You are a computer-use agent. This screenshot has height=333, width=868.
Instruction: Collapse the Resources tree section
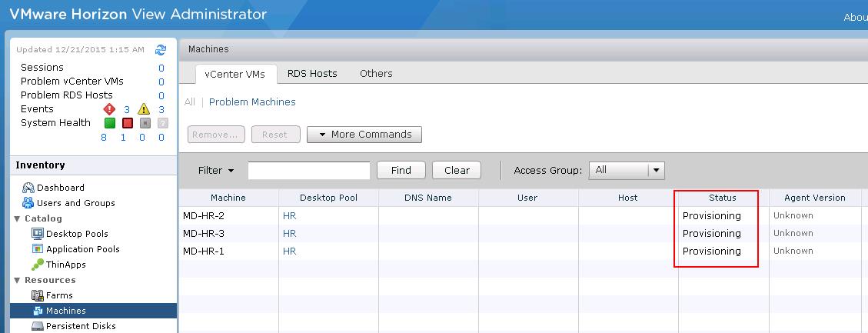coord(18,280)
